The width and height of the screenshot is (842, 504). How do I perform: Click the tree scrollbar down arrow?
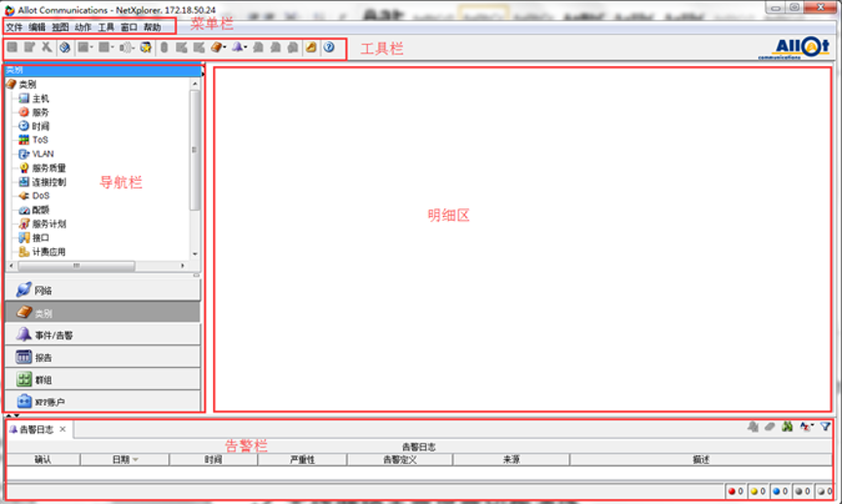pos(195,254)
